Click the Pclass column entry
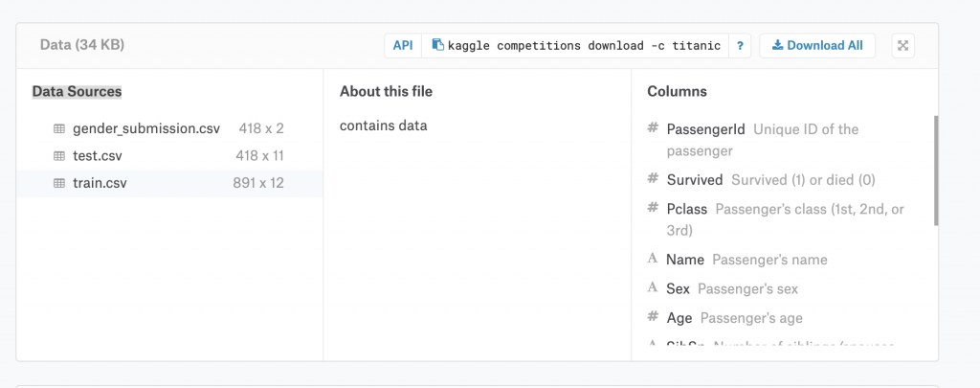Viewport: 980px width, 388px height. click(689, 209)
